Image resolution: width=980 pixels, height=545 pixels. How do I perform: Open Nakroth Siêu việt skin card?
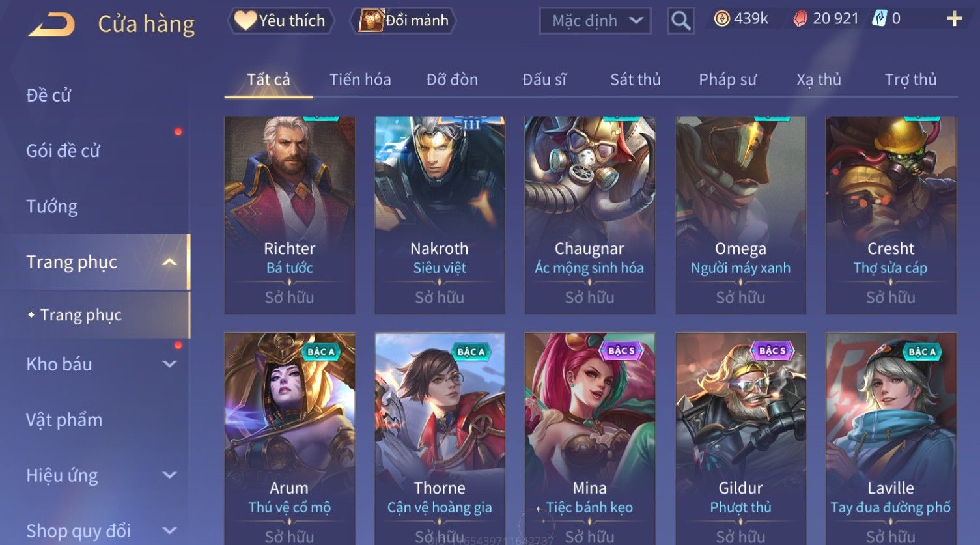tap(440, 216)
